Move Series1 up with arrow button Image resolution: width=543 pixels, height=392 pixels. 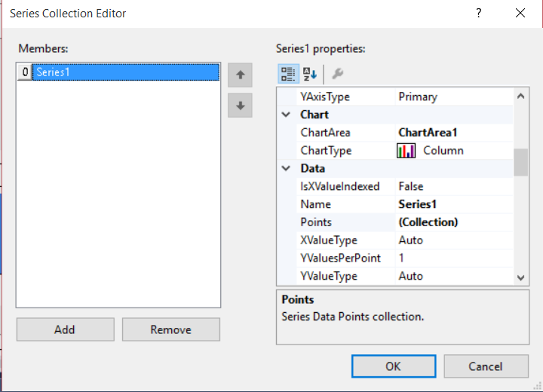[240, 75]
